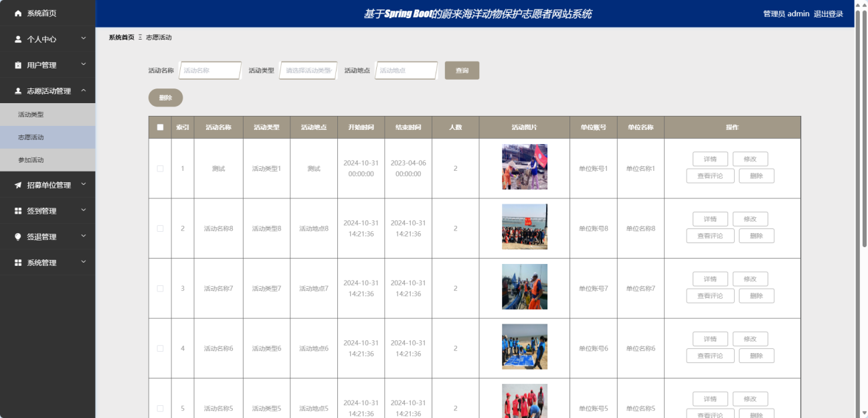
Task: Check the row checkbox for 测试 activity
Action: click(x=160, y=169)
